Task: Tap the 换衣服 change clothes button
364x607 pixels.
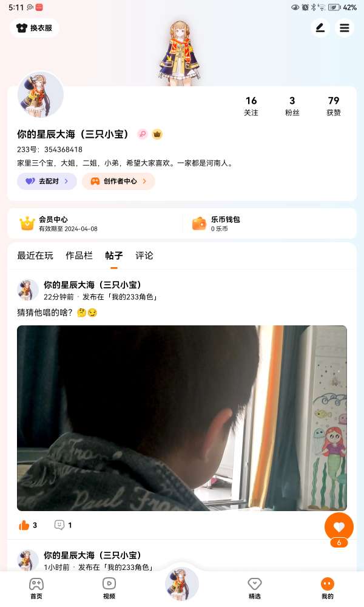Action: pyautogui.click(x=35, y=28)
